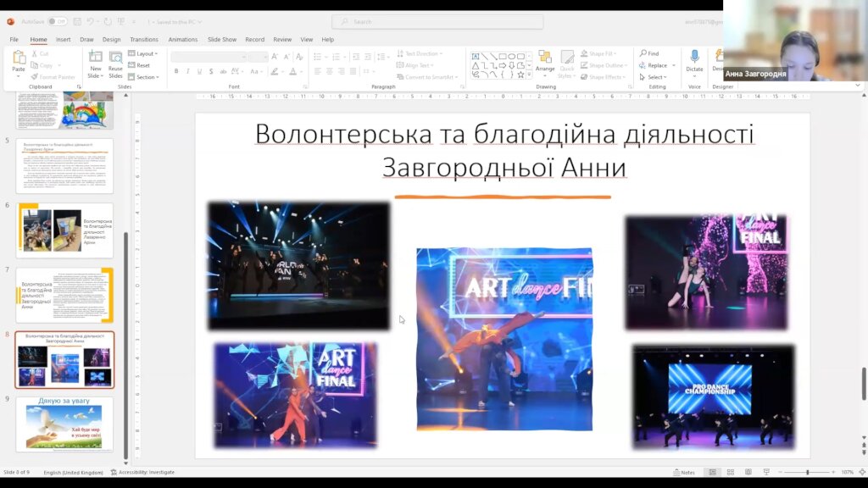Viewport: 868px width, 488px height.
Task: Save the presentation with the save icon
Action: pos(77,21)
